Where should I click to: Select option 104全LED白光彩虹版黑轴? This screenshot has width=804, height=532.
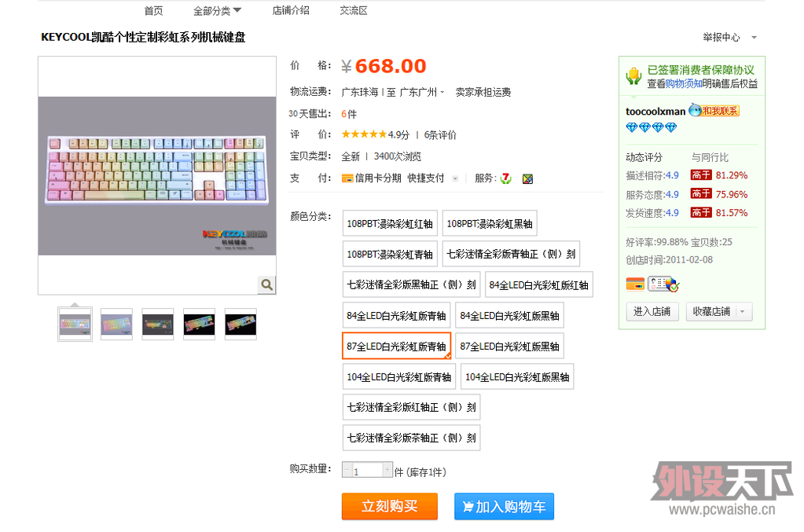tap(517, 376)
